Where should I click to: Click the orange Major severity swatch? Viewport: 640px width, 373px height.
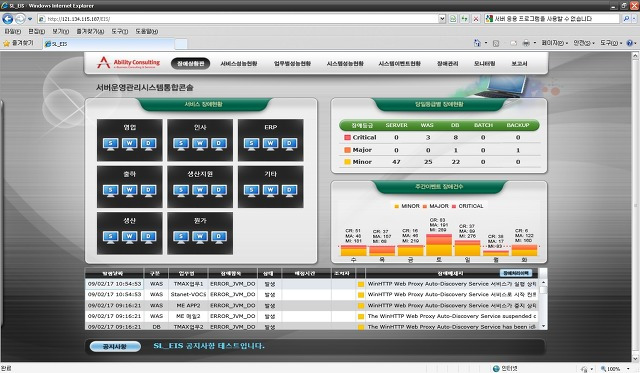coord(347,150)
